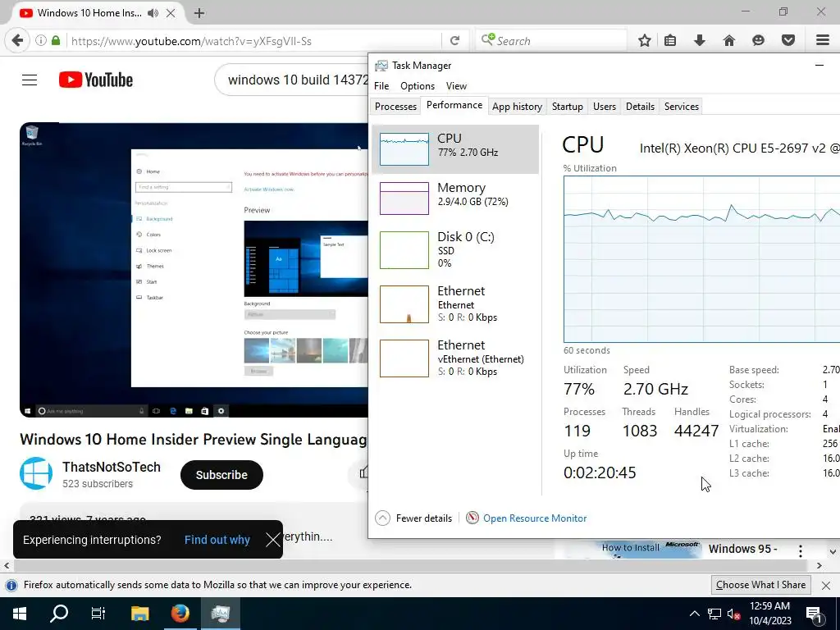Click Choose What I Share button
This screenshot has width=840, height=630.
pyautogui.click(x=760, y=585)
